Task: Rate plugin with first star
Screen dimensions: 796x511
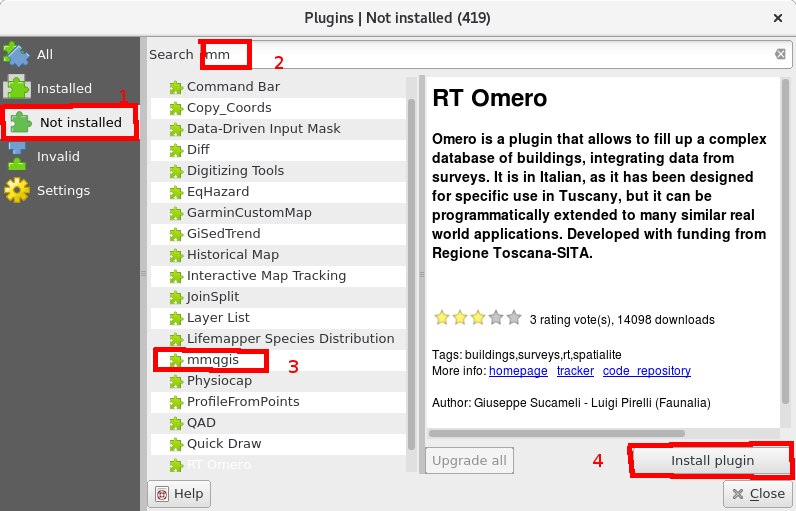Action: pyautogui.click(x=442, y=318)
